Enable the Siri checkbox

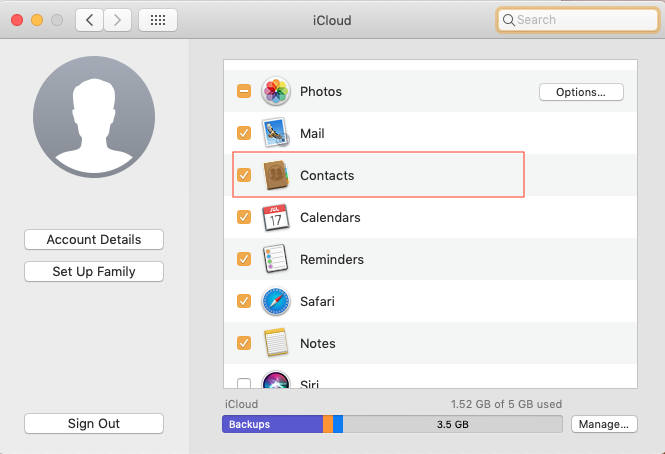[x=244, y=383]
